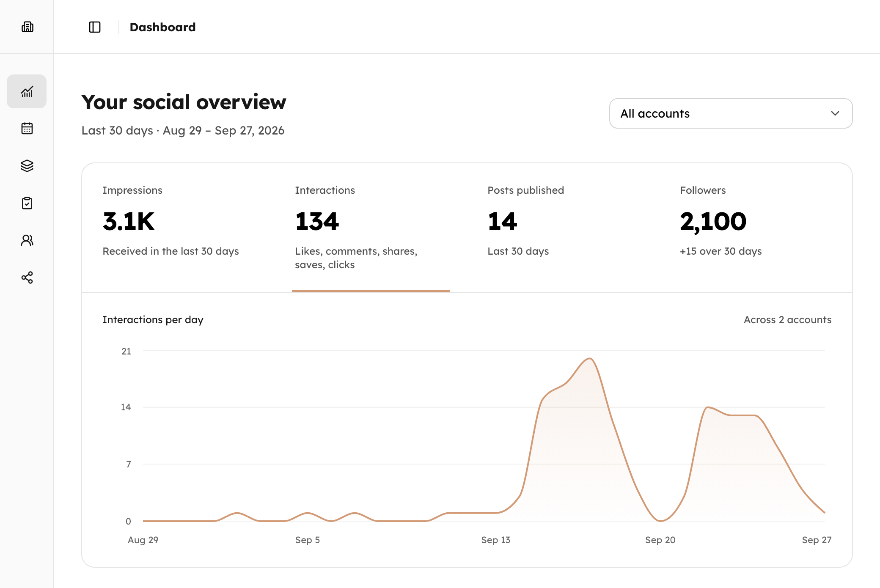
Task: Click the Sep 27 axis label
Action: point(817,540)
